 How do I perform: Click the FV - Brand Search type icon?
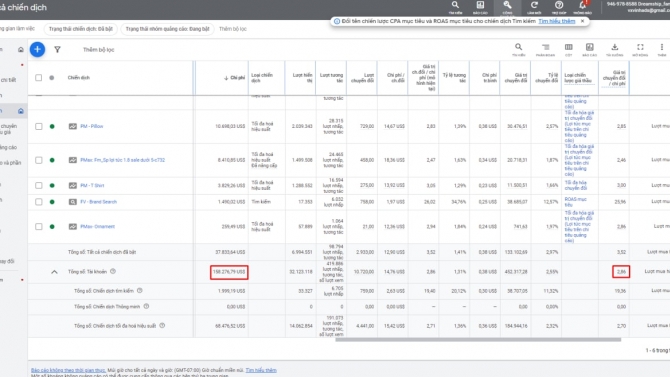[x=73, y=202]
